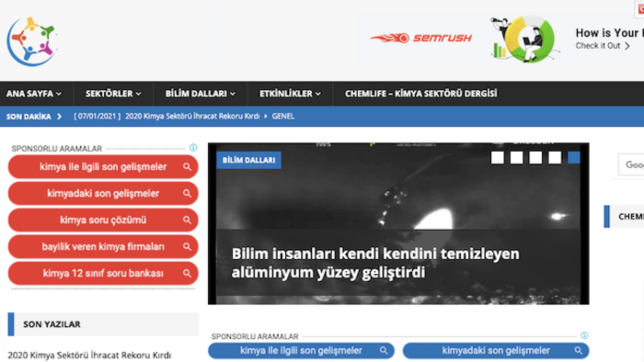Open Bilim Dalları in the navigation bar
644x362 pixels.
[x=201, y=94]
